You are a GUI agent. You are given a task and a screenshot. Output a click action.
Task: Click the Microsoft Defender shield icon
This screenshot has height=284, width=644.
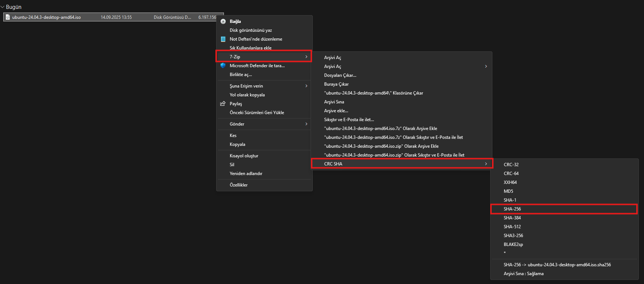(223, 66)
